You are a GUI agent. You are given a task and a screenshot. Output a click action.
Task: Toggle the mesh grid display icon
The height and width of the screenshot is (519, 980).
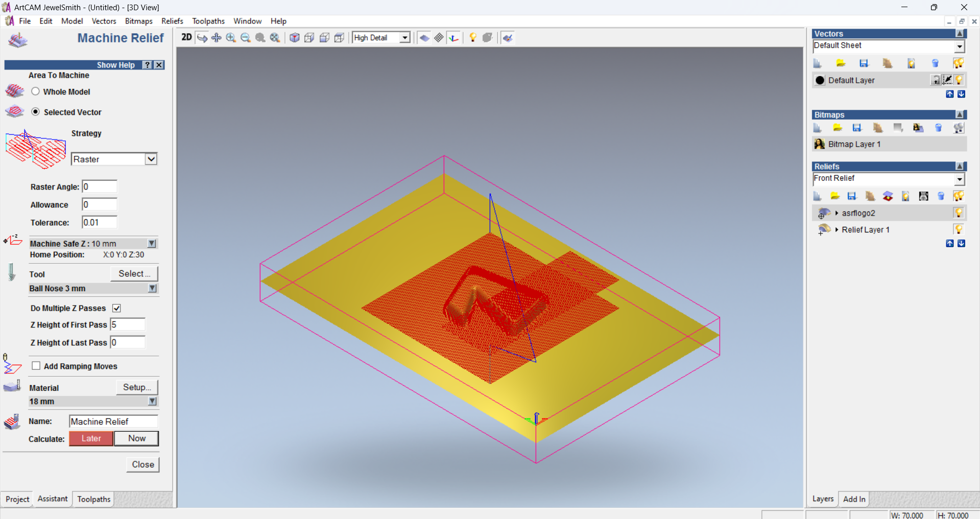[x=439, y=38]
